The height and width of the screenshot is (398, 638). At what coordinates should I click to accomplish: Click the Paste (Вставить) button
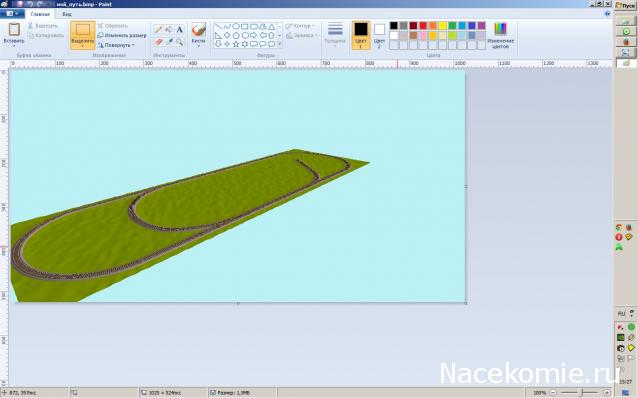[x=14, y=34]
